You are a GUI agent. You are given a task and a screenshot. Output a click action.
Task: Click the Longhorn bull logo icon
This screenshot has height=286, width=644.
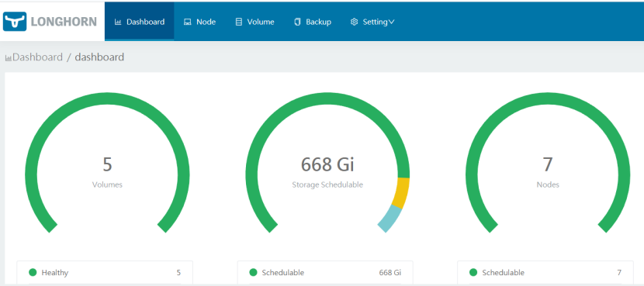(15, 22)
